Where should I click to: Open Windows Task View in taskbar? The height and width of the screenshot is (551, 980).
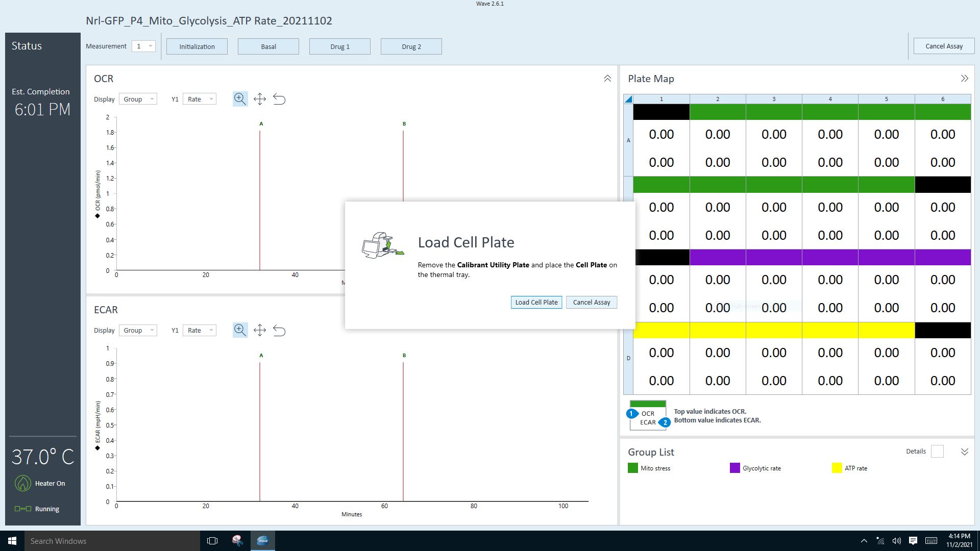(212, 541)
